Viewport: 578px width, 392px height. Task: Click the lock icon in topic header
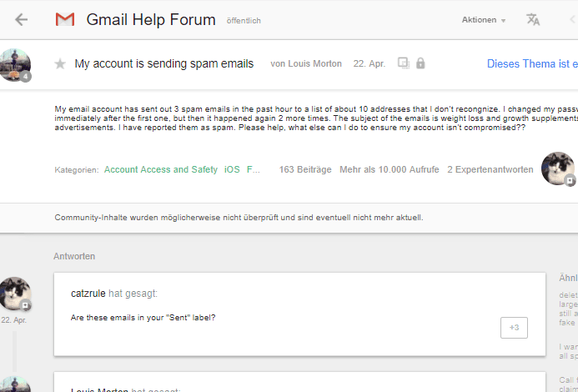click(420, 63)
